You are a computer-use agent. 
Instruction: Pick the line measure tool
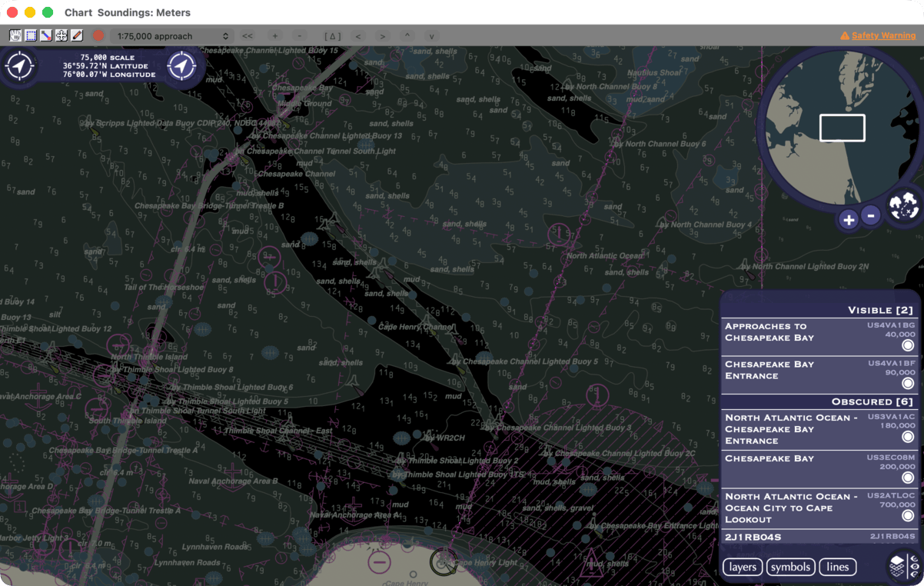[46, 35]
